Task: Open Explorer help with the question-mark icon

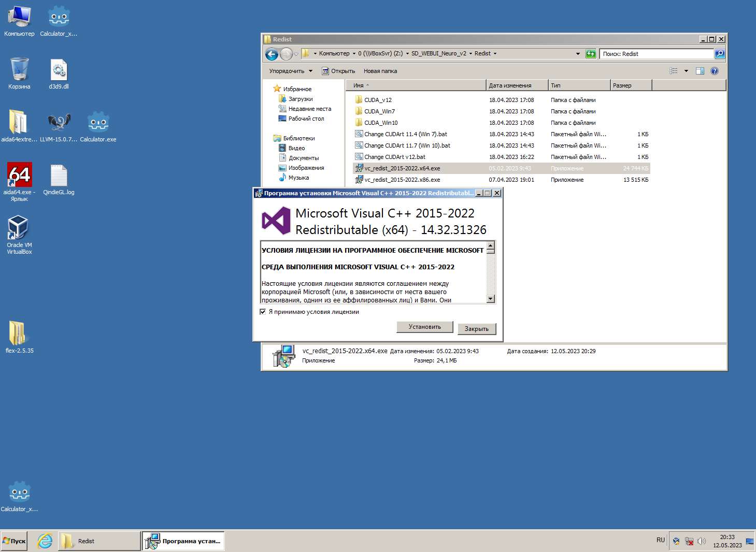Action: (x=715, y=71)
